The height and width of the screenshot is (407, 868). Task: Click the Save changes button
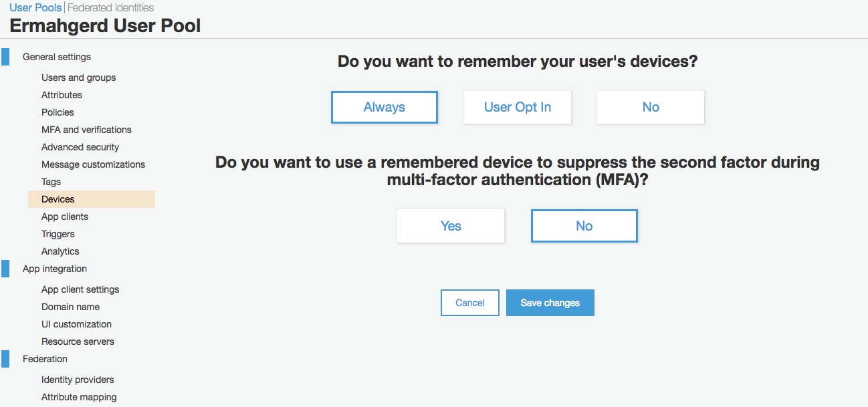[x=550, y=303]
